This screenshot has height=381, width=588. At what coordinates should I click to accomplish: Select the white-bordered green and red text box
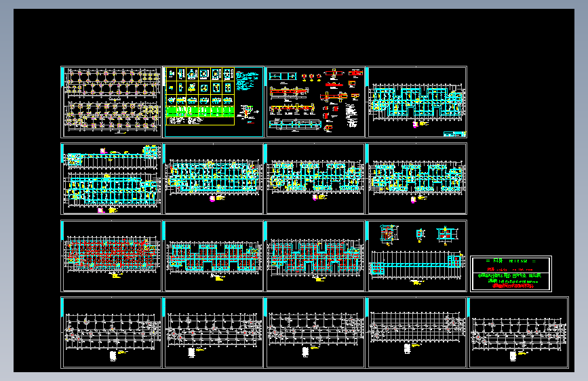click(511, 274)
